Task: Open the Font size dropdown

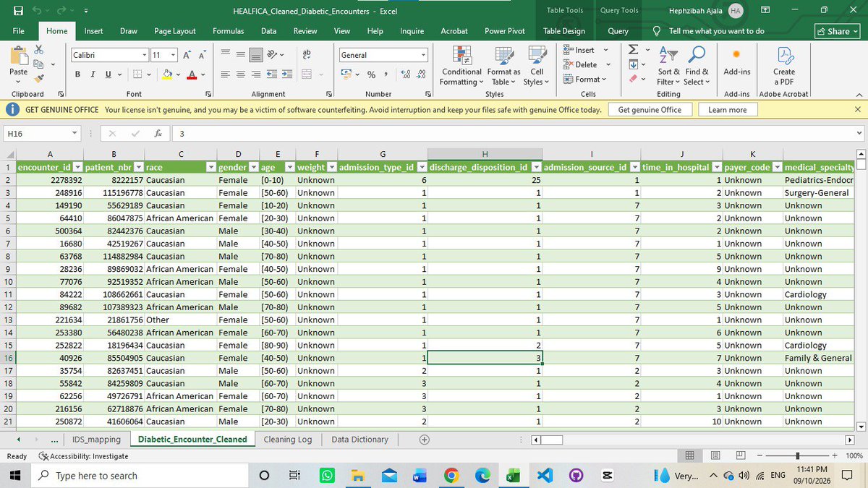Action: click(174, 55)
